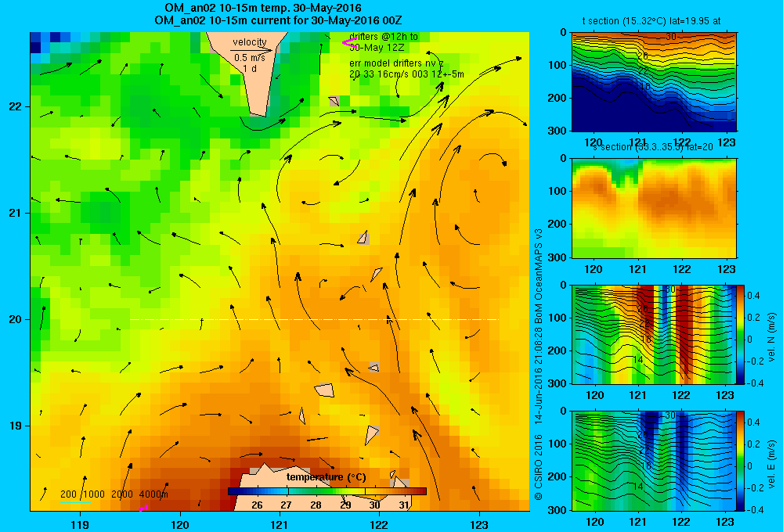Click the title line 'OM_an02 10-15m current for 30-May-2016 00Z'

click(x=278, y=20)
